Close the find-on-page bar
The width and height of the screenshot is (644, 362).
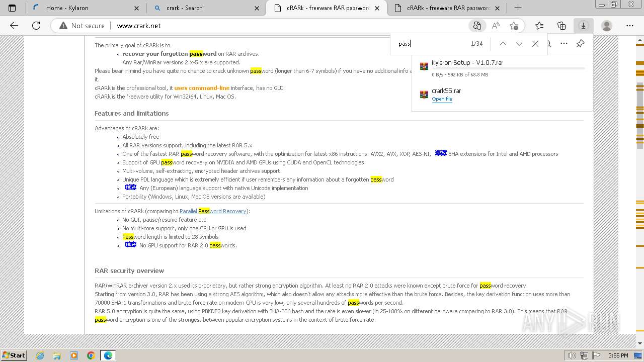(535, 44)
